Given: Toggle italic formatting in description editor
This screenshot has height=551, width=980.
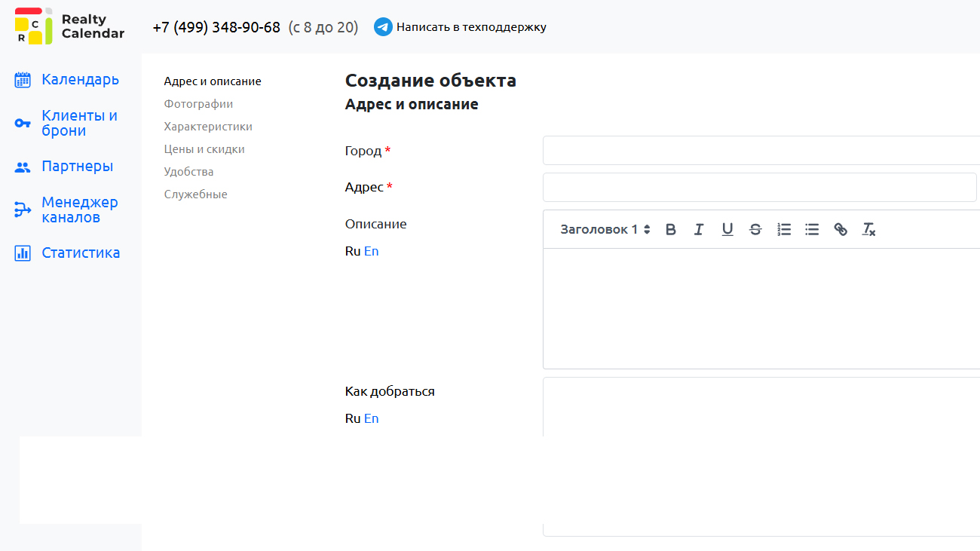Looking at the screenshot, I should point(699,230).
